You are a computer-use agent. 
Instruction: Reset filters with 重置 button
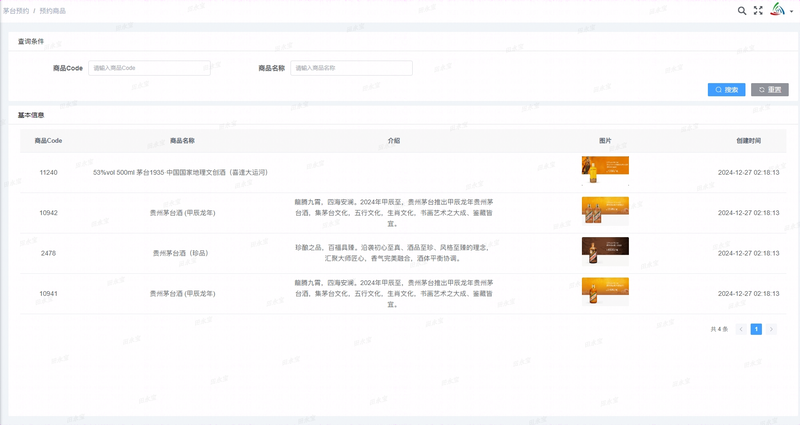pyautogui.click(x=770, y=90)
